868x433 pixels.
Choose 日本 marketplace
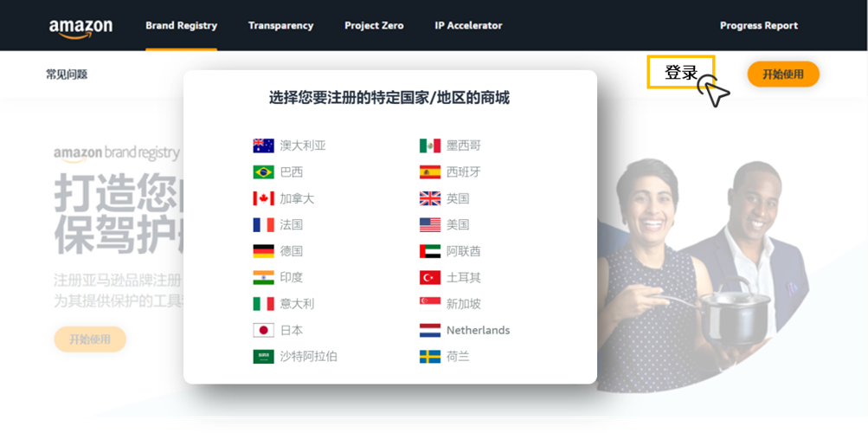point(292,330)
